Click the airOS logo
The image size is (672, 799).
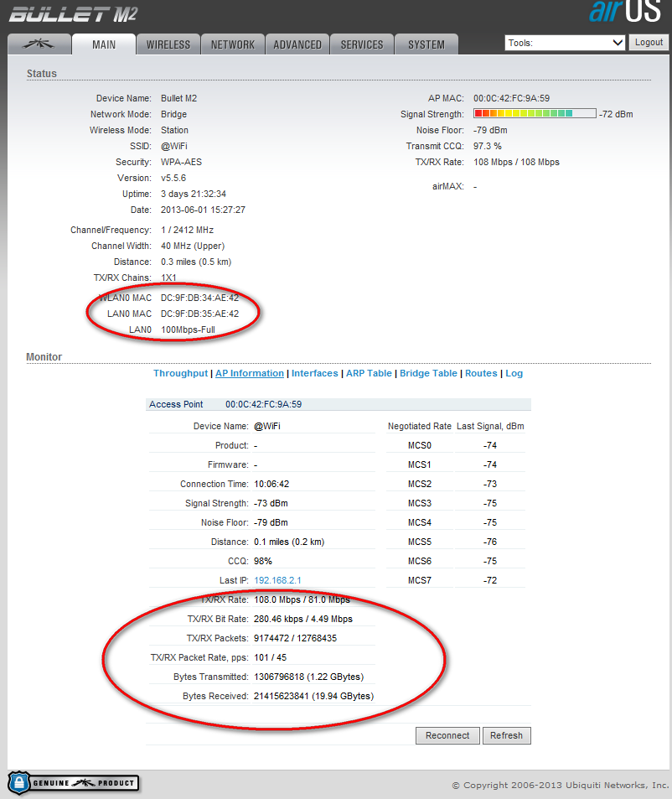625,12
